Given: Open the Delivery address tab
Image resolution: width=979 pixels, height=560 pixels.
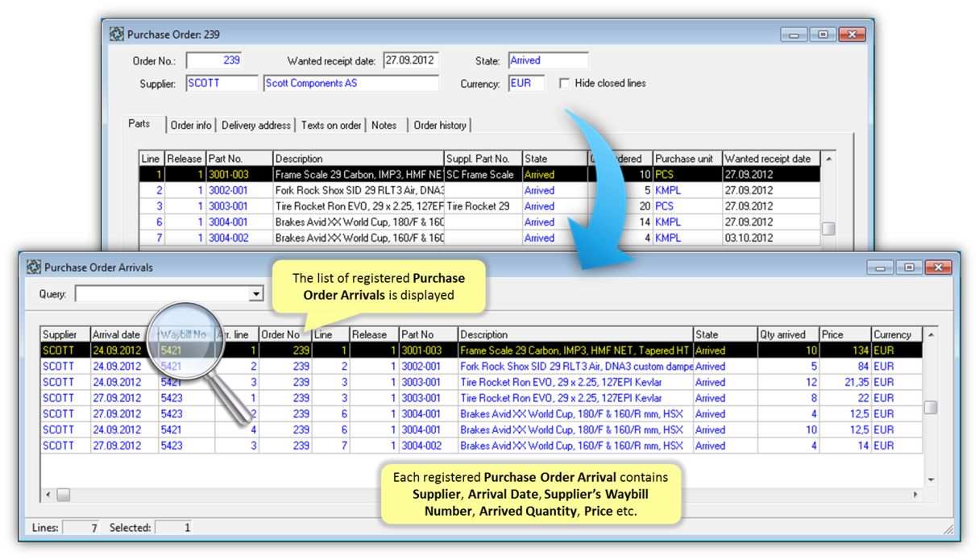Looking at the screenshot, I should (255, 125).
